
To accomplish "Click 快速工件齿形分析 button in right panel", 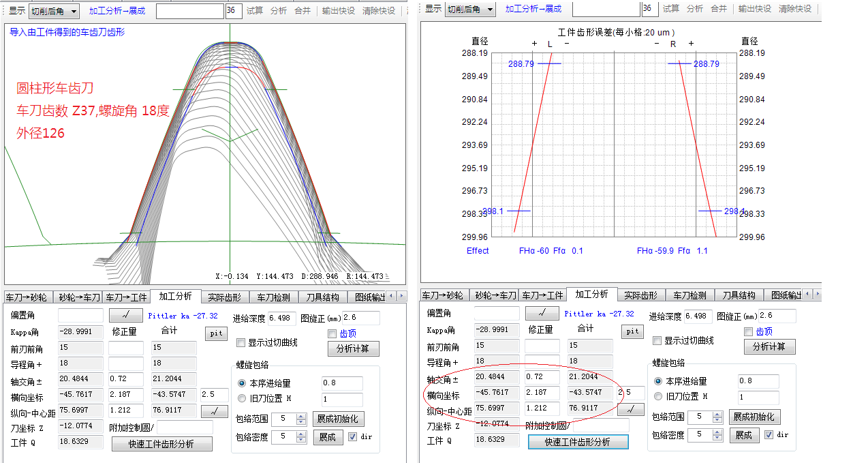I will point(578,442).
